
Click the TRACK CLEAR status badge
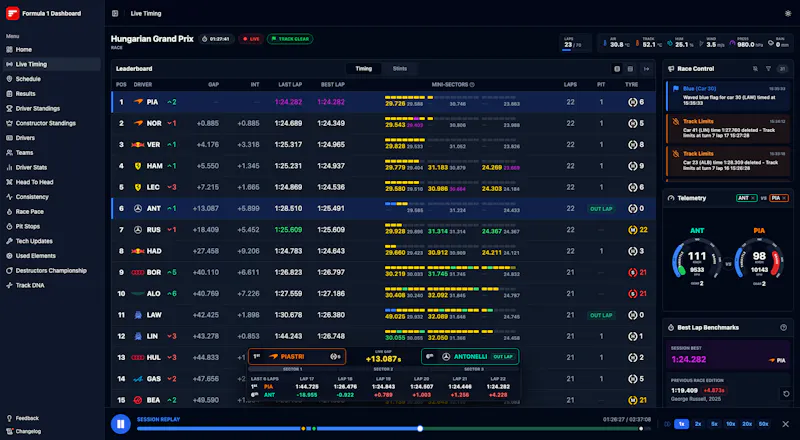[290, 39]
